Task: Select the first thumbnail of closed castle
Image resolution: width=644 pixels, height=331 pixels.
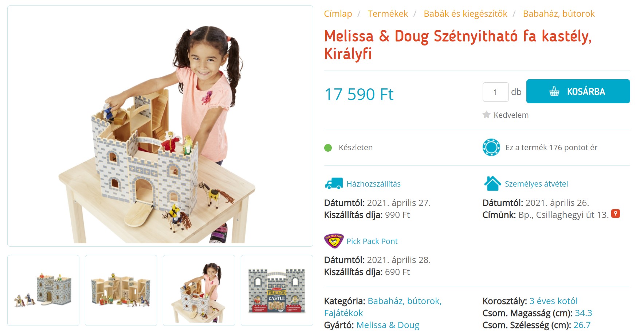Action: tap(43, 290)
